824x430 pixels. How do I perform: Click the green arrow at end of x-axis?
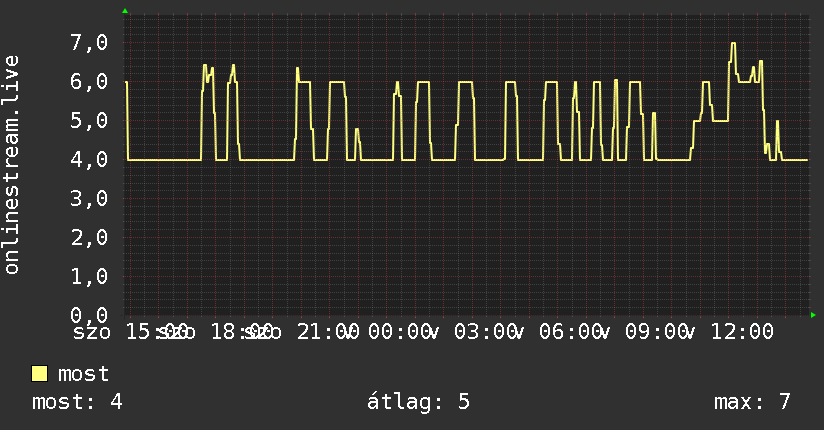pos(813,315)
